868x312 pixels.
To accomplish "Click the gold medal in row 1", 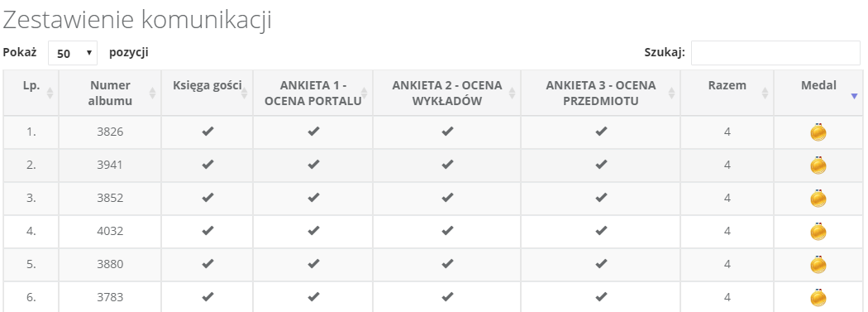I will click(818, 132).
